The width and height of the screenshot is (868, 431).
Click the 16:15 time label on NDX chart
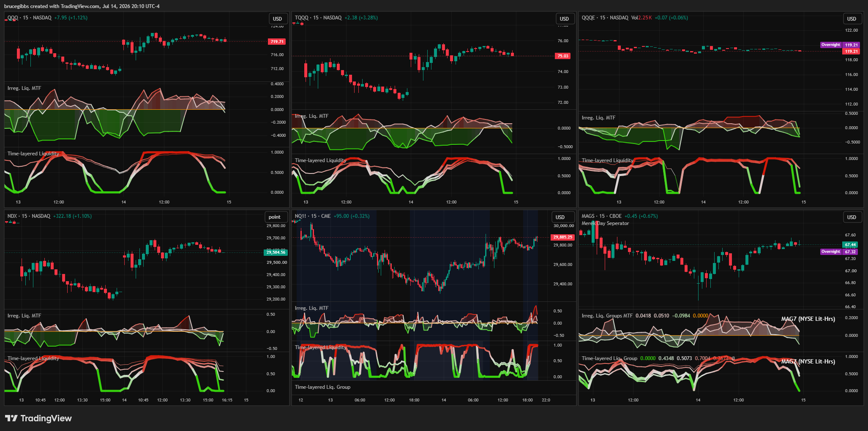(x=227, y=400)
